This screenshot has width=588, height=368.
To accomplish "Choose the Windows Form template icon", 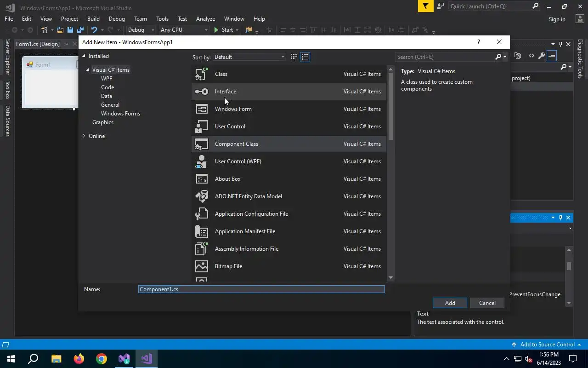I will (x=202, y=109).
